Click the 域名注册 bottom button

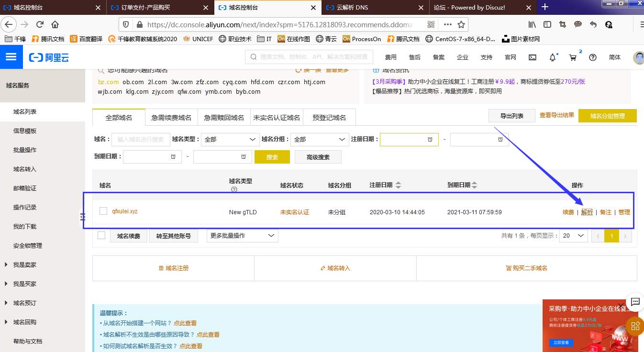click(x=173, y=268)
